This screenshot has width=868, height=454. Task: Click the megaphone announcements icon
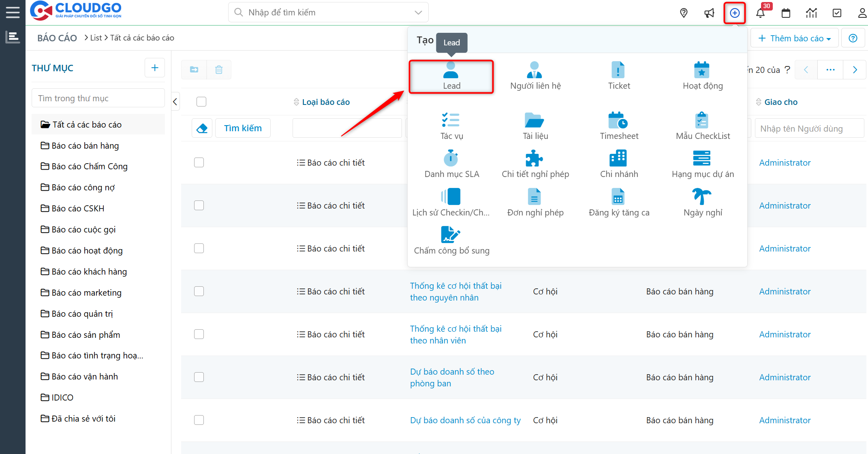coord(709,13)
